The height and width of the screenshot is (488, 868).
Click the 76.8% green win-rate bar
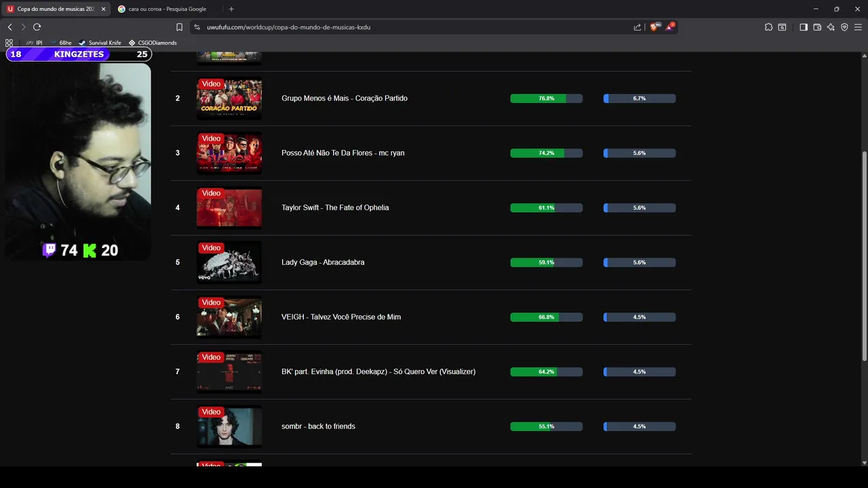pos(547,98)
